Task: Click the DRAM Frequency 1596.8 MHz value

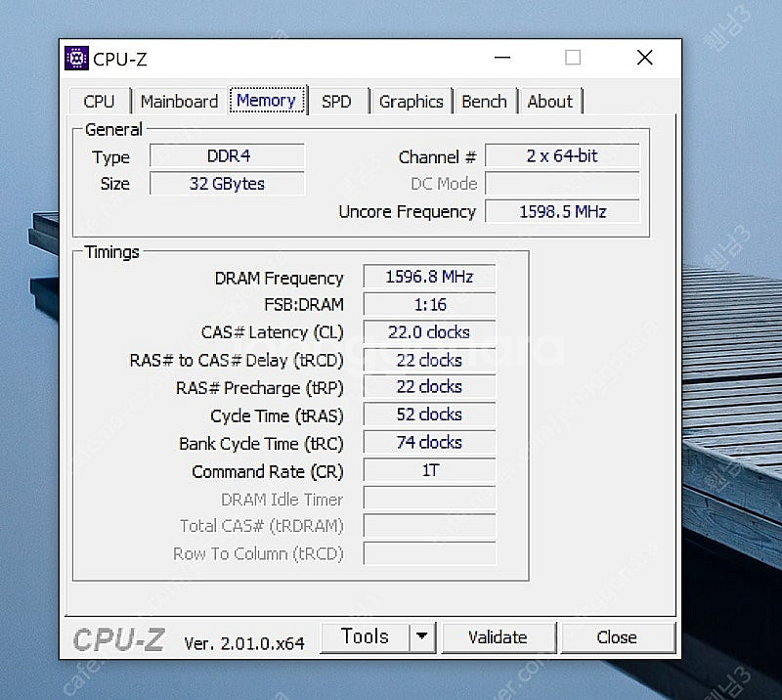Action: tap(429, 277)
